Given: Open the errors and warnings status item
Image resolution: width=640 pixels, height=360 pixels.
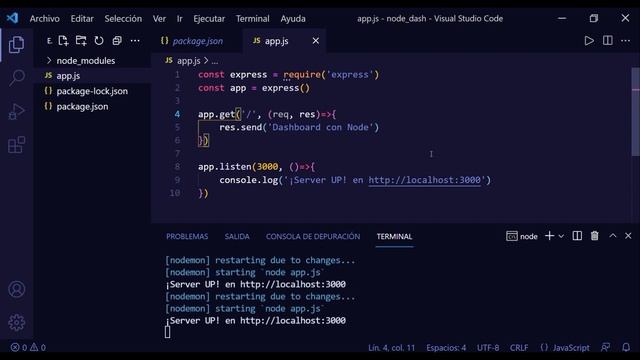Looking at the screenshot, I should click(x=28, y=347).
